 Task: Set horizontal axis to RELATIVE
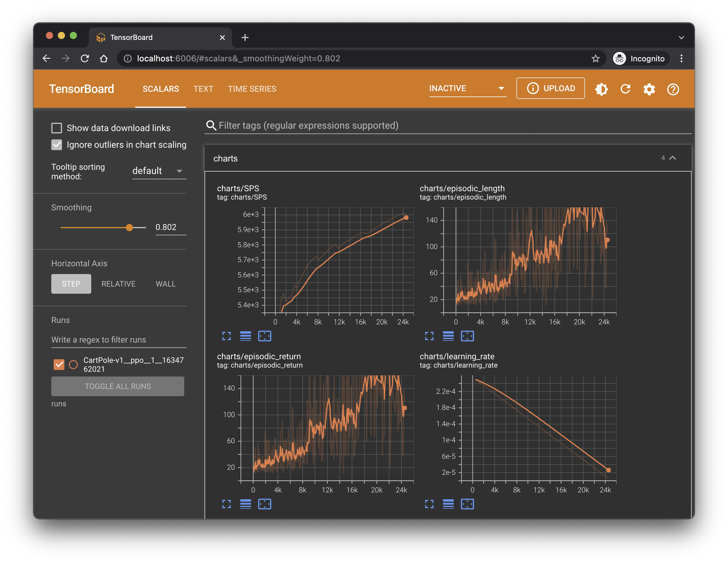tap(118, 284)
